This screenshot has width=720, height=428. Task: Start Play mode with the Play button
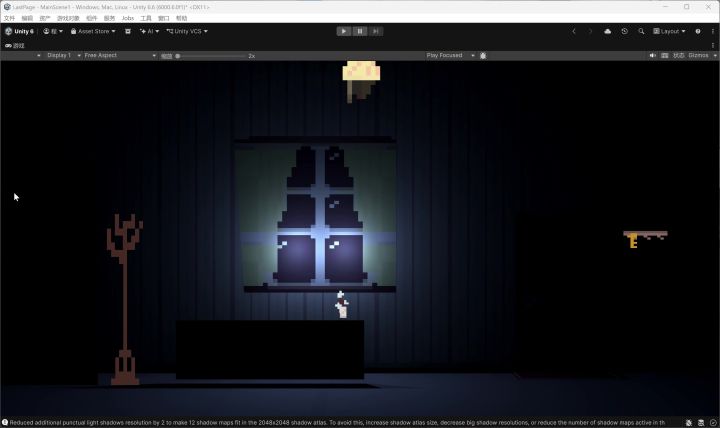pyautogui.click(x=343, y=31)
